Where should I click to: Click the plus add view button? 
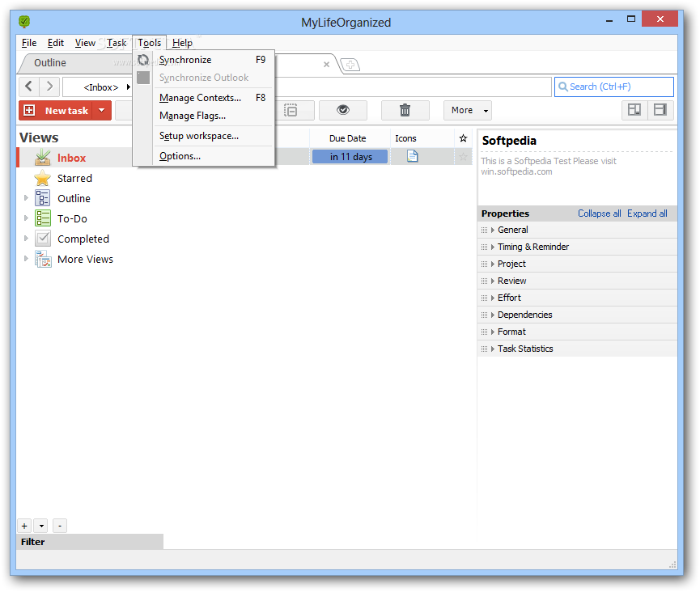[x=24, y=526]
